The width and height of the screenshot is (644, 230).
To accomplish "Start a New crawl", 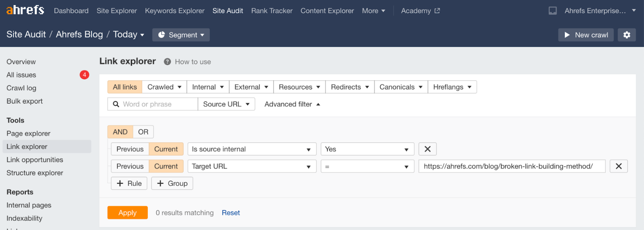I will [x=586, y=35].
